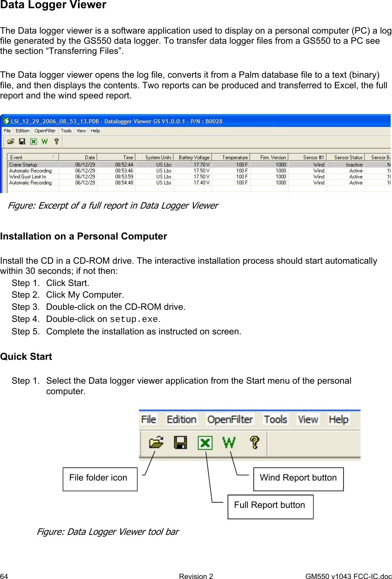Click the window title LSI_12_29_2006_08_53_13.PDB text
This screenshot has width=392, height=579.
click(x=55, y=121)
